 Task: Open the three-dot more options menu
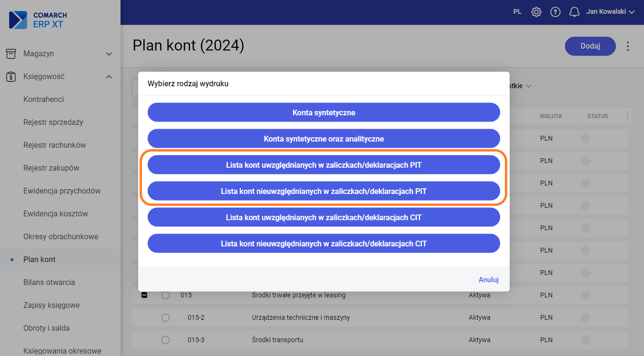tap(628, 46)
